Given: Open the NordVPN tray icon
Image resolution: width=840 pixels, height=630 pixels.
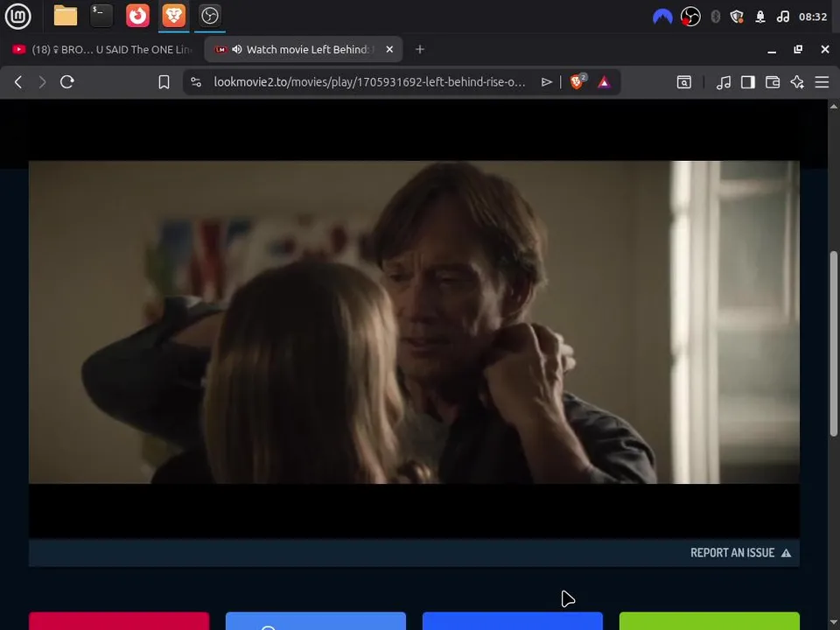Looking at the screenshot, I should tap(662, 17).
